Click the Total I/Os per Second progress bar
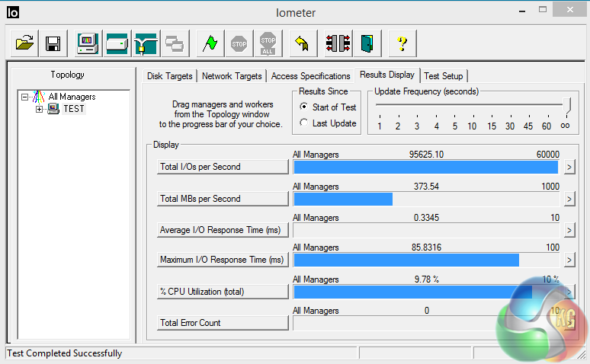 pyautogui.click(x=426, y=167)
